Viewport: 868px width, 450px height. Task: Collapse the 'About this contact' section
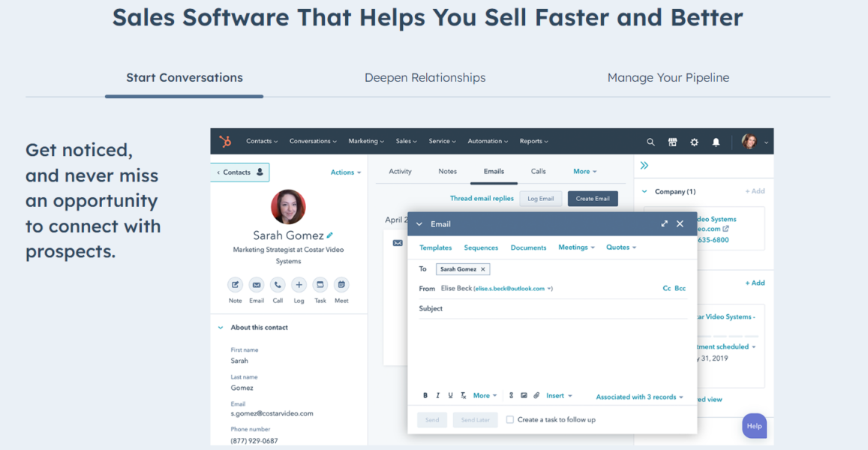219,327
